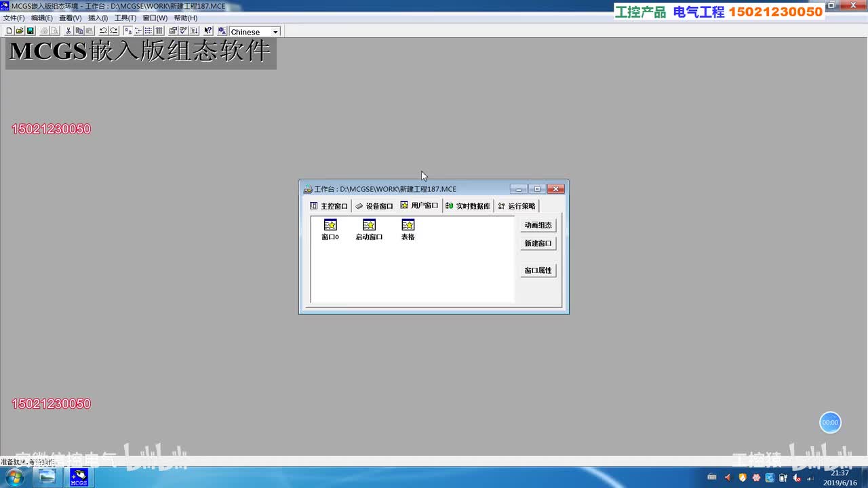Switch to large icons view
Viewport: 868px width, 488px height.
point(127,31)
